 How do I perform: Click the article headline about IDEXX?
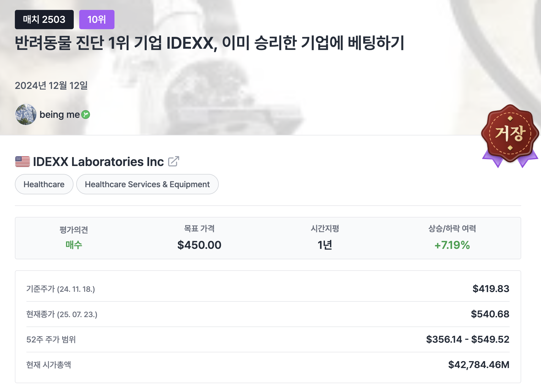click(209, 43)
